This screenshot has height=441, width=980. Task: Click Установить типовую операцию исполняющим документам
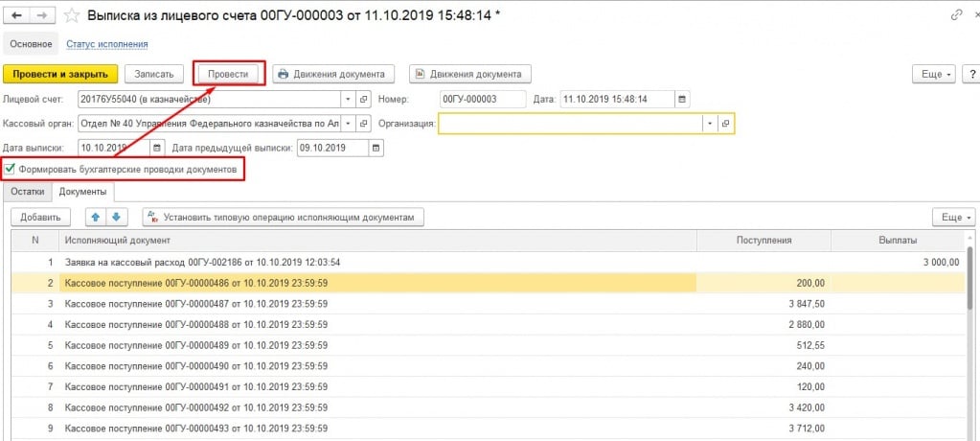coord(284,217)
